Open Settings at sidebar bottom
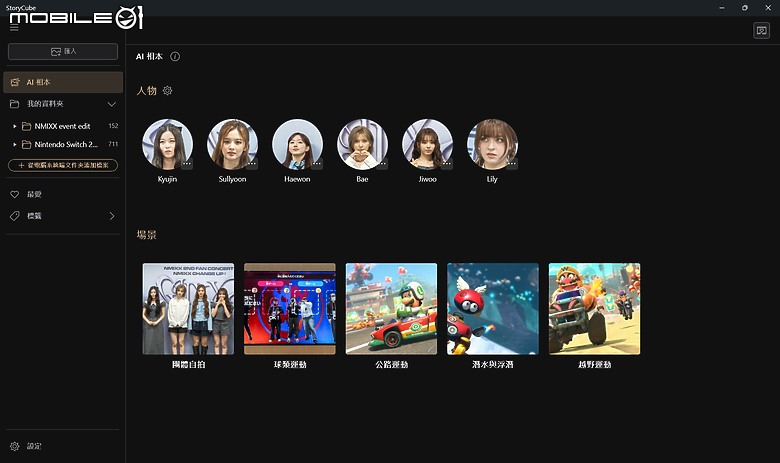The height and width of the screenshot is (463, 780). tap(63, 446)
